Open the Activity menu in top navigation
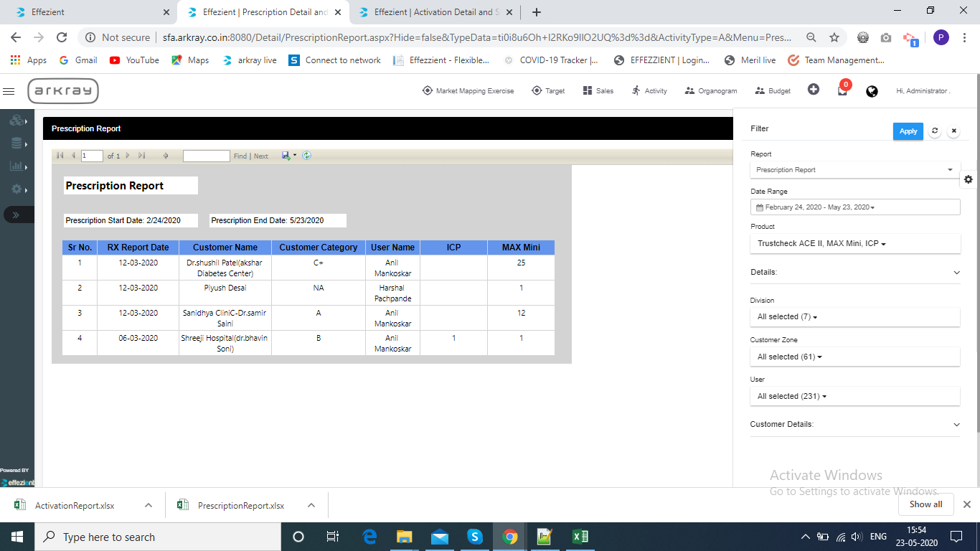The width and height of the screenshot is (980, 551). click(x=649, y=91)
